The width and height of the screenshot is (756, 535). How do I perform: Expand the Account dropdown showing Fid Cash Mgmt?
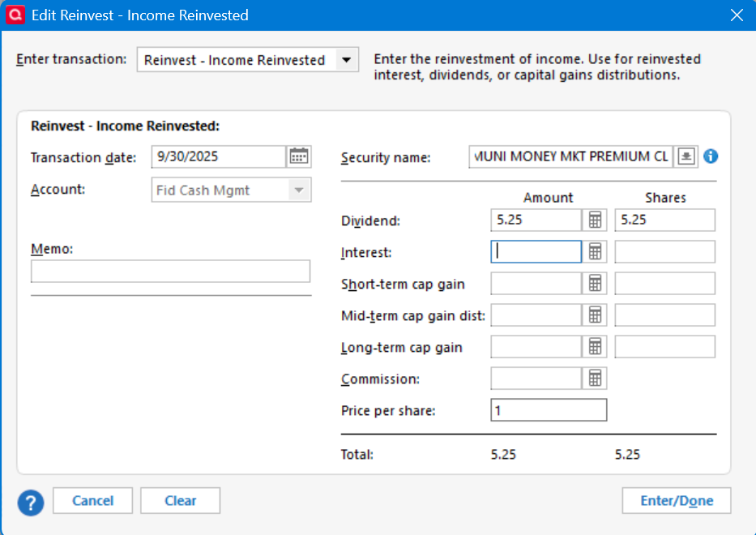coord(299,190)
